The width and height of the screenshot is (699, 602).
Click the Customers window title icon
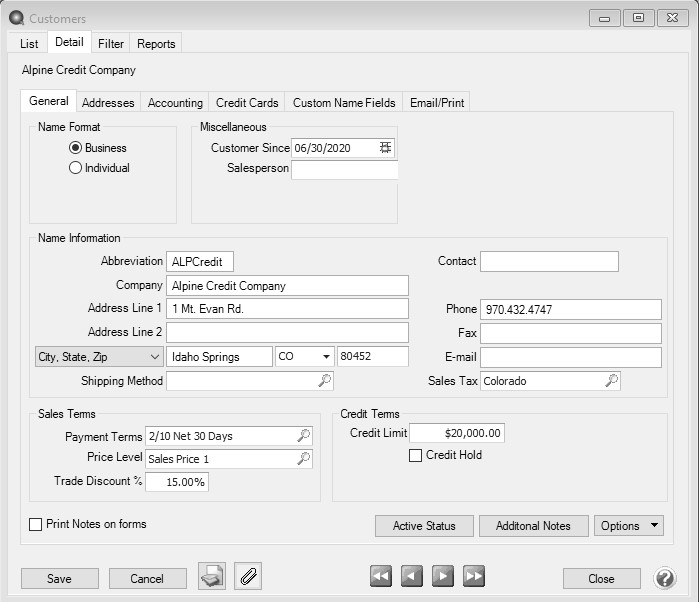click(16, 18)
